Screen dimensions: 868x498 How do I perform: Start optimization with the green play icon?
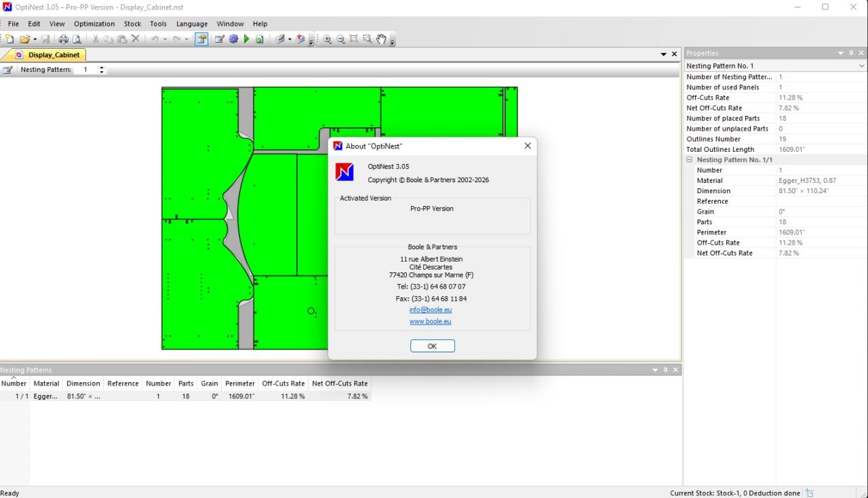tap(247, 39)
